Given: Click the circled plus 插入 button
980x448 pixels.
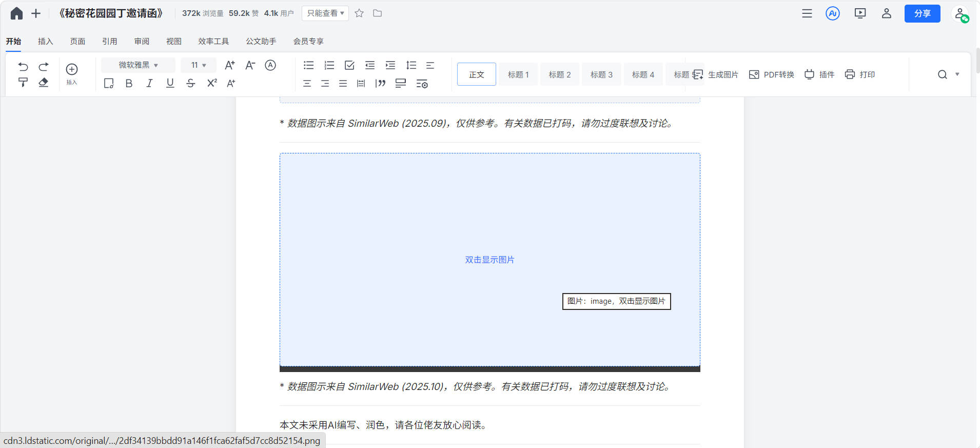Looking at the screenshot, I should tap(72, 74).
